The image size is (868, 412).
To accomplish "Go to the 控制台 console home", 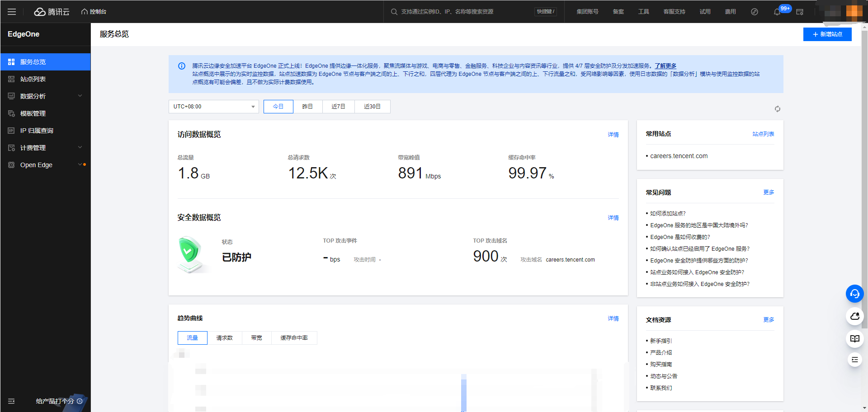I will tap(94, 12).
